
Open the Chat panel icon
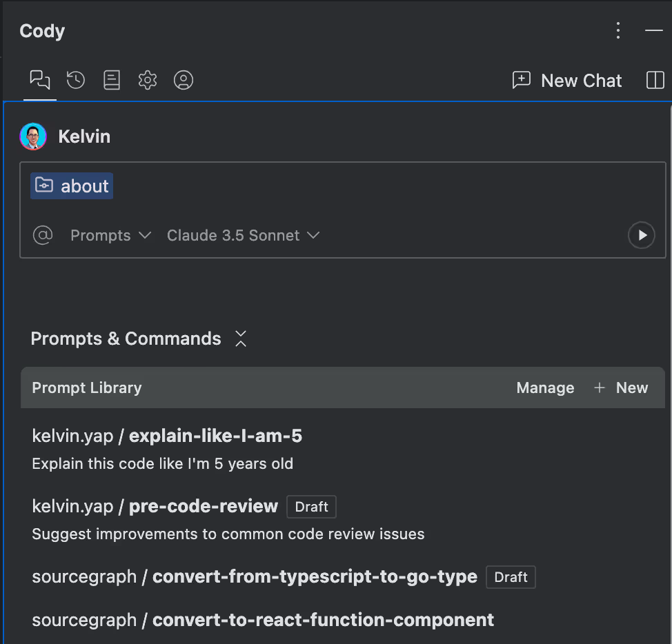coord(39,80)
